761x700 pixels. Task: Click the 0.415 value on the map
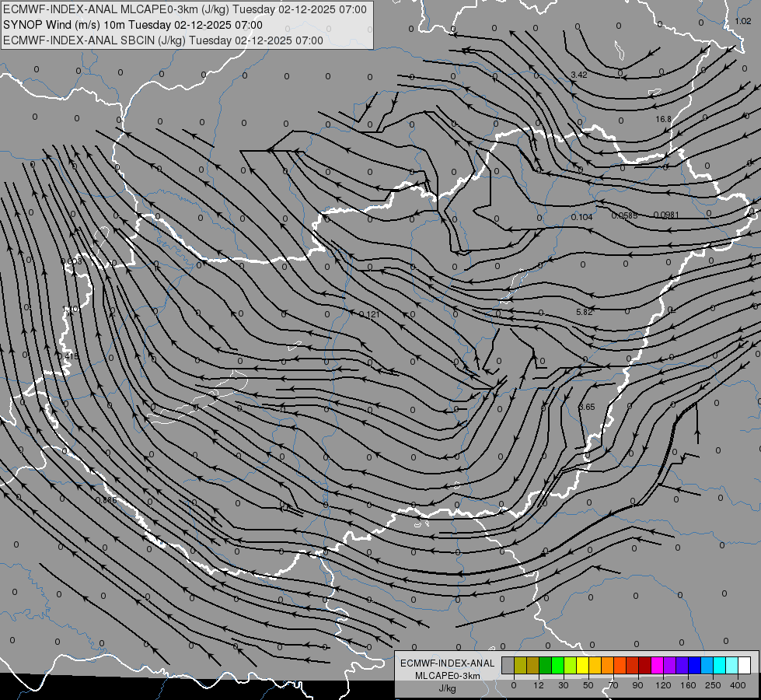point(68,356)
